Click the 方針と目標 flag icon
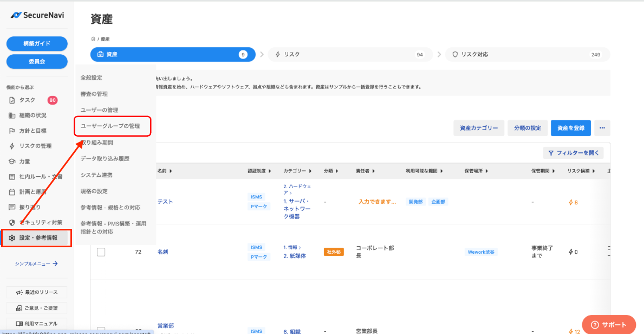The height and width of the screenshot is (334, 644). click(x=12, y=130)
